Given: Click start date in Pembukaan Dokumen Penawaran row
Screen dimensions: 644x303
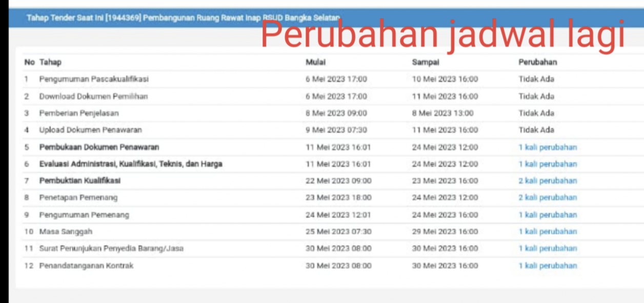Looking at the screenshot, I should pos(338,147).
